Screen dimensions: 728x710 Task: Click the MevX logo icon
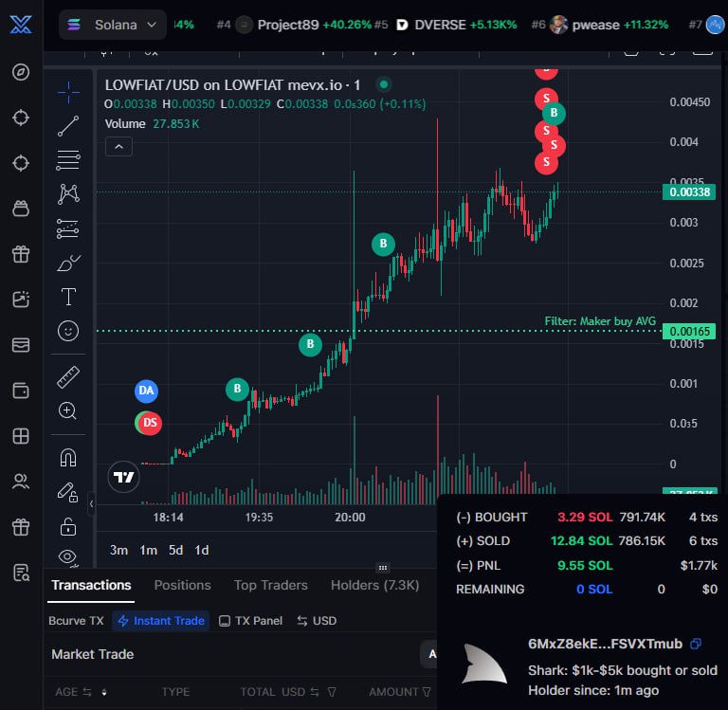[x=21, y=25]
